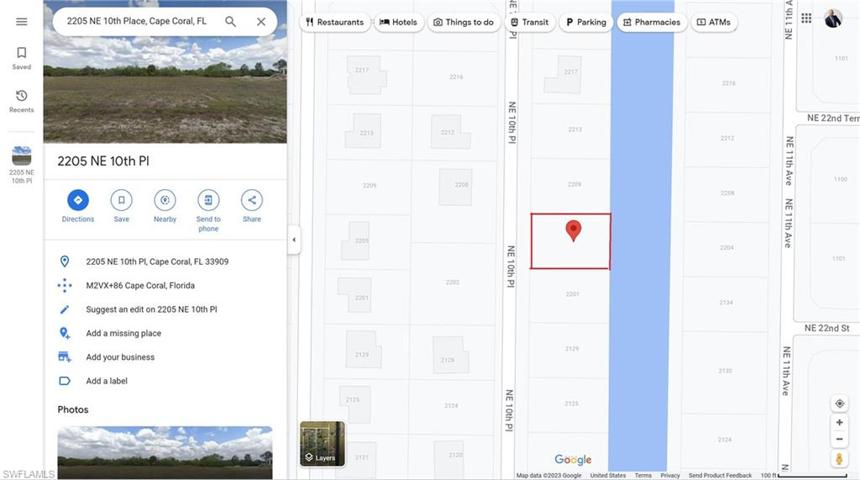Open photo under Photos section
Image resolution: width=860 pixels, height=480 pixels.
pyautogui.click(x=165, y=453)
